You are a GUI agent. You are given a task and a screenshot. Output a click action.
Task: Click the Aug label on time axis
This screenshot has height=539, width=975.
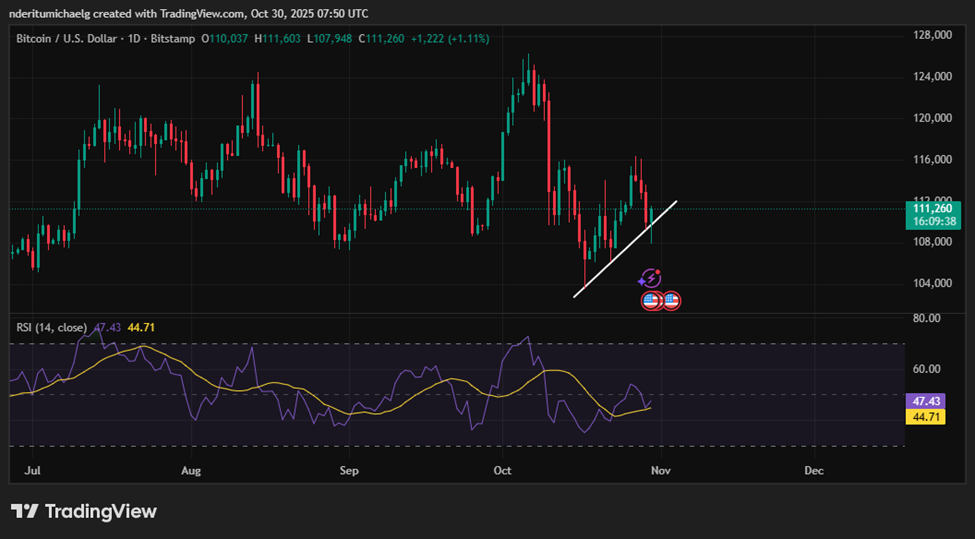pyautogui.click(x=191, y=471)
